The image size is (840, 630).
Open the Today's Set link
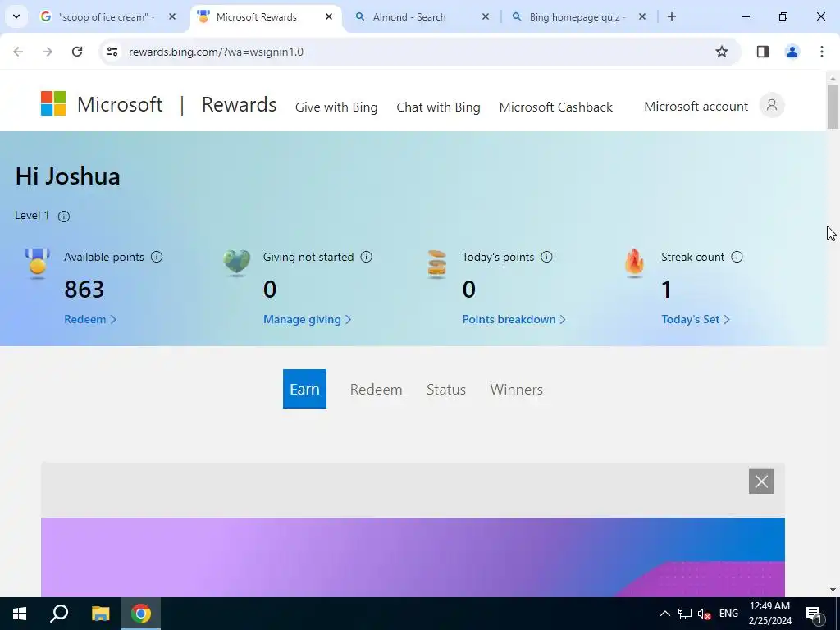[x=696, y=319]
